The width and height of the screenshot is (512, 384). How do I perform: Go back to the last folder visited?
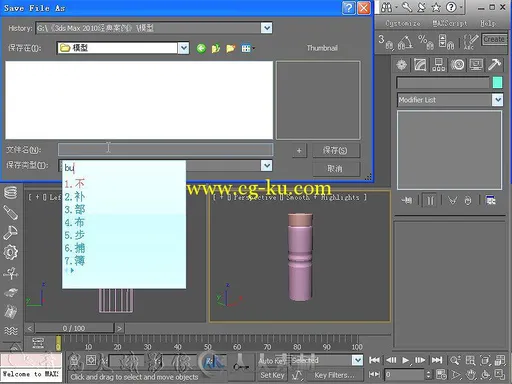(x=201, y=49)
